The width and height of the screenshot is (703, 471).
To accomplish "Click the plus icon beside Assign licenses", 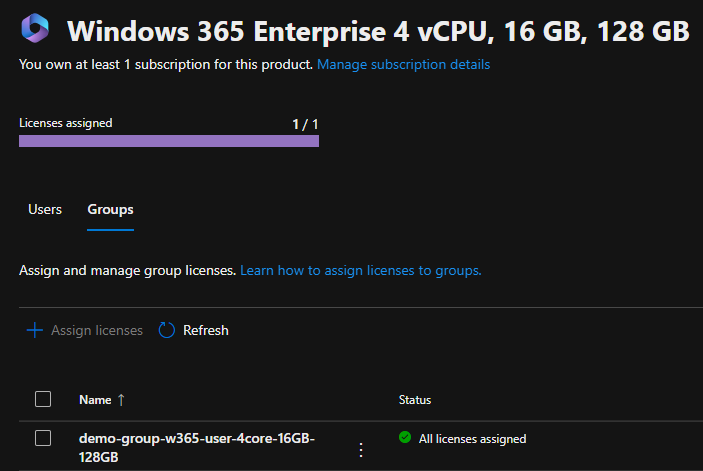I will coord(35,330).
